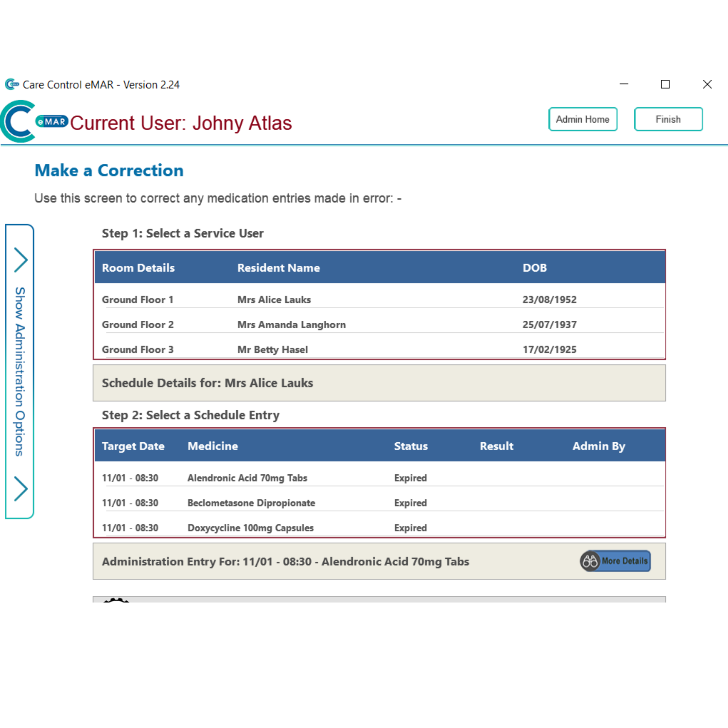Click the Finish button
The height and width of the screenshot is (728, 728).
668,119
